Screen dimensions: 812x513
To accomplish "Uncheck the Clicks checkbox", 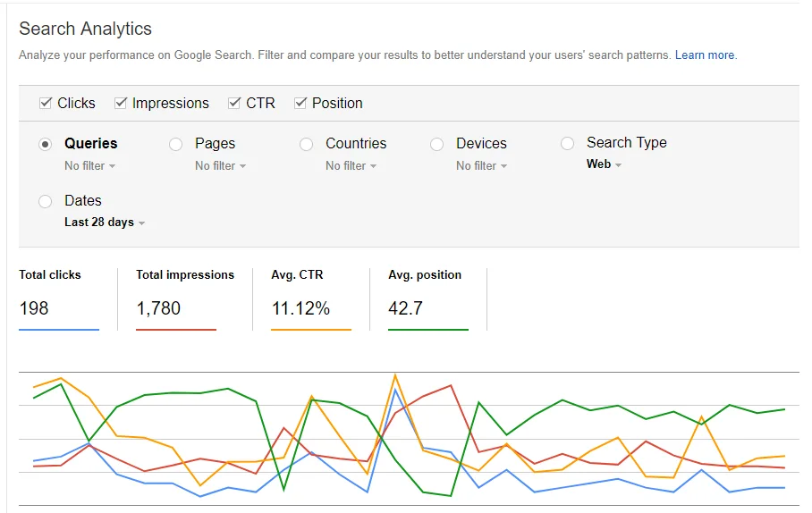I will tap(46, 103).
